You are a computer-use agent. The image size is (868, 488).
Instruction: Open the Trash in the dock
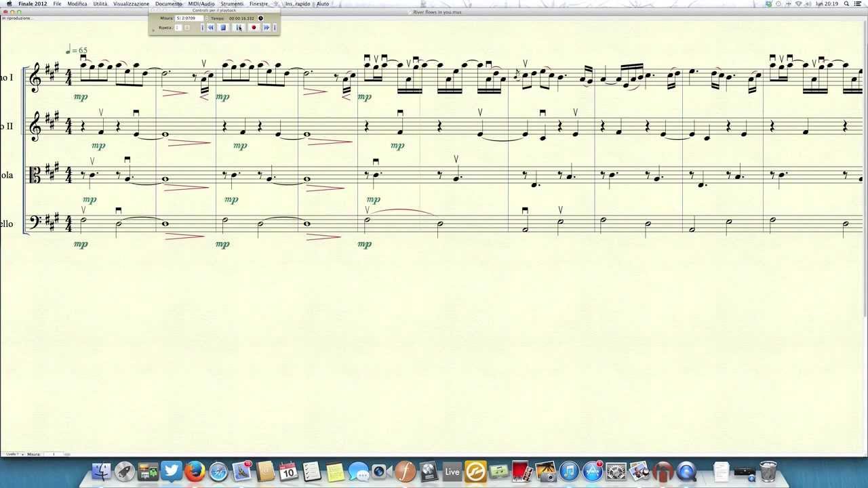pyautogui.click(x=768, y=471)
